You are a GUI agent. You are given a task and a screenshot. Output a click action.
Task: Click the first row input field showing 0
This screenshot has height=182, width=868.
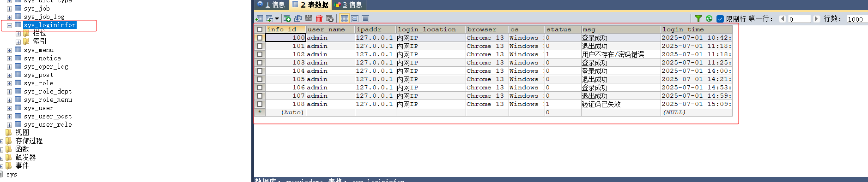point(799,19)
